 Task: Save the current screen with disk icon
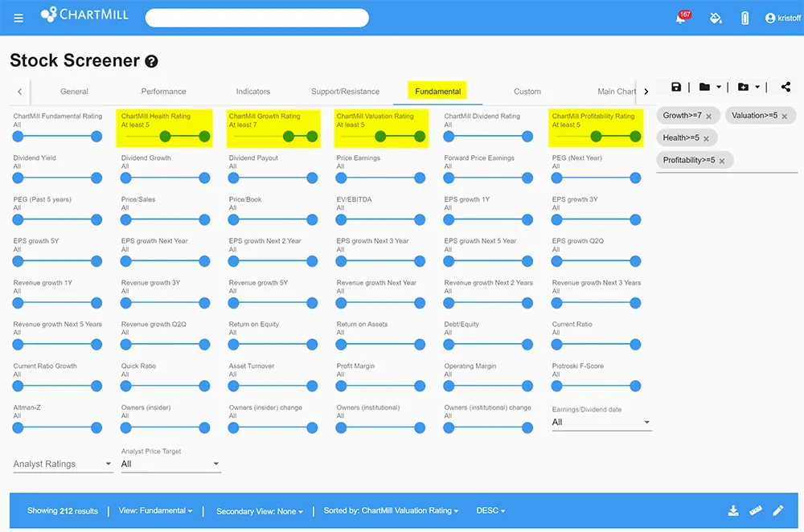tap(676, 87)
